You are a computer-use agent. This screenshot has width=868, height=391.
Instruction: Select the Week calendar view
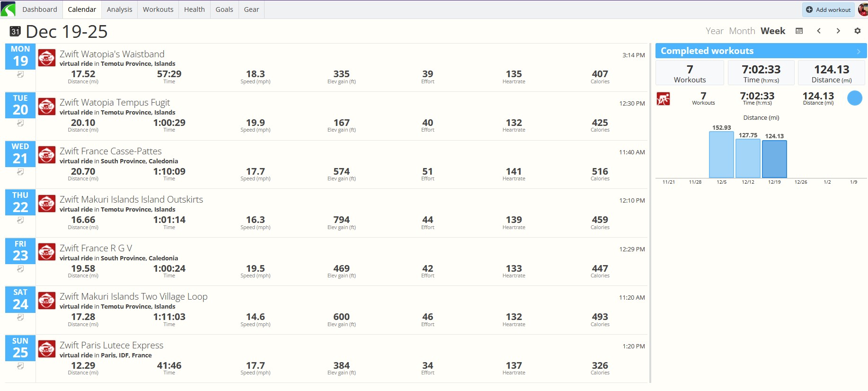773,31
